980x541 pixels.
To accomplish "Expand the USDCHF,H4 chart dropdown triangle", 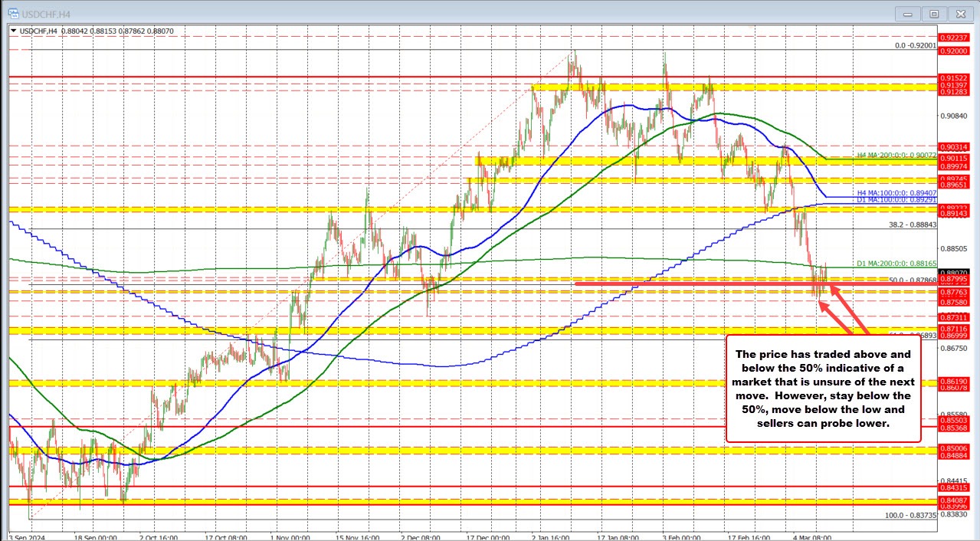I will click(x=14, y=31).
